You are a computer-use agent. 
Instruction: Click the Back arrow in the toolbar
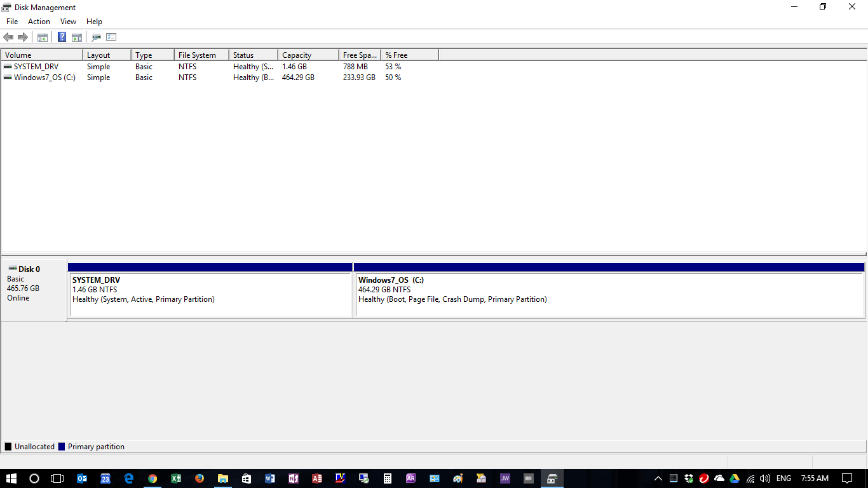click(8, 37)
